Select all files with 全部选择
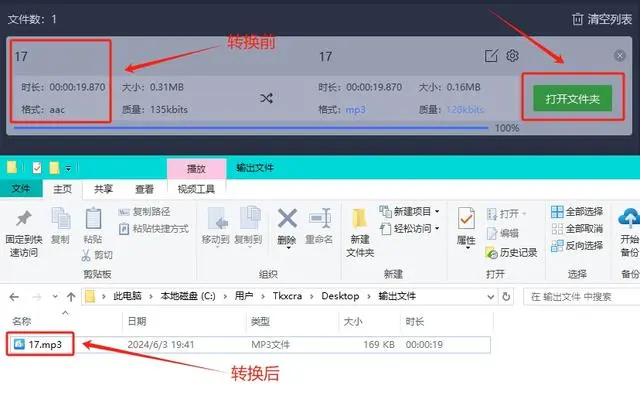Screen dimensions: 640x399 coord(577,211)
